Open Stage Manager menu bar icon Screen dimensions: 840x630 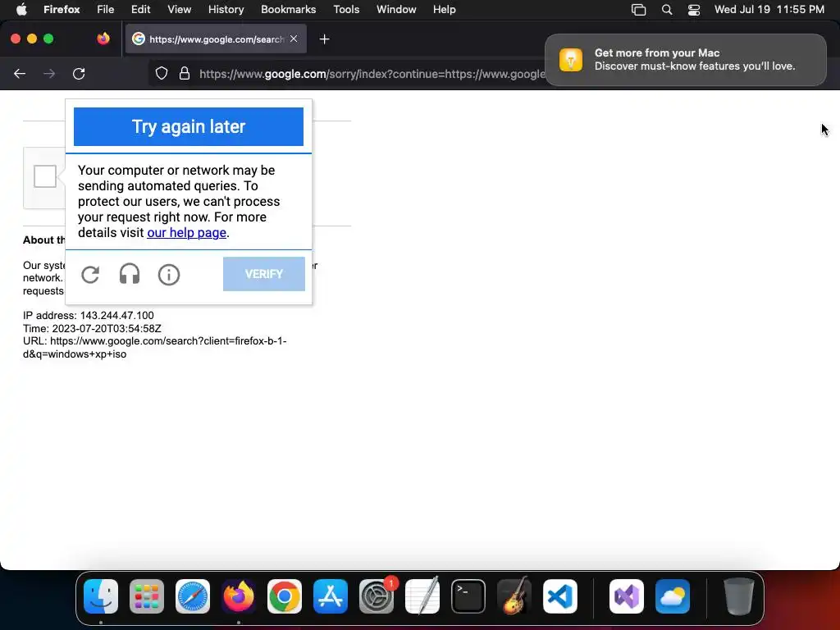pos(638,10)
